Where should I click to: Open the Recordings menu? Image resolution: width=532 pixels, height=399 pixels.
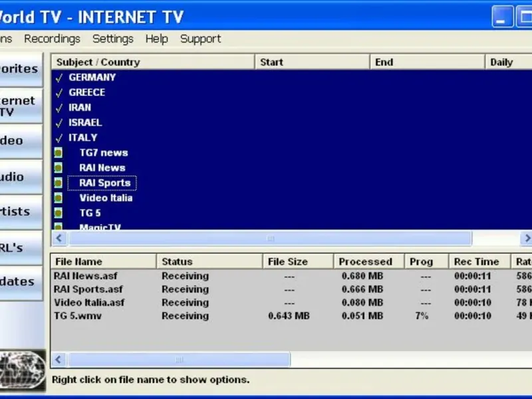(53, 39)
